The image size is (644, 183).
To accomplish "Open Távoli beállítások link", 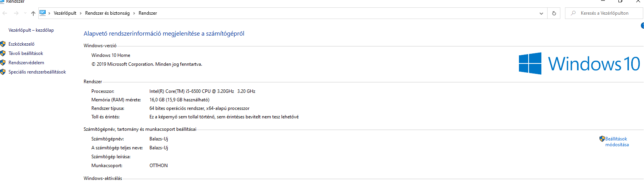I will (x=26, y=53).
